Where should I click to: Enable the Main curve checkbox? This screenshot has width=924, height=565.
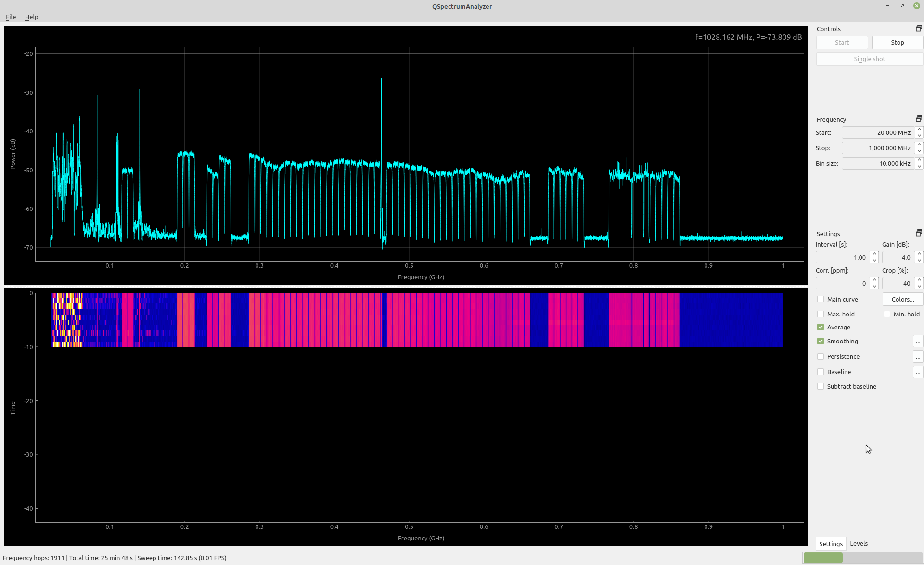click(x=821, y=299)
